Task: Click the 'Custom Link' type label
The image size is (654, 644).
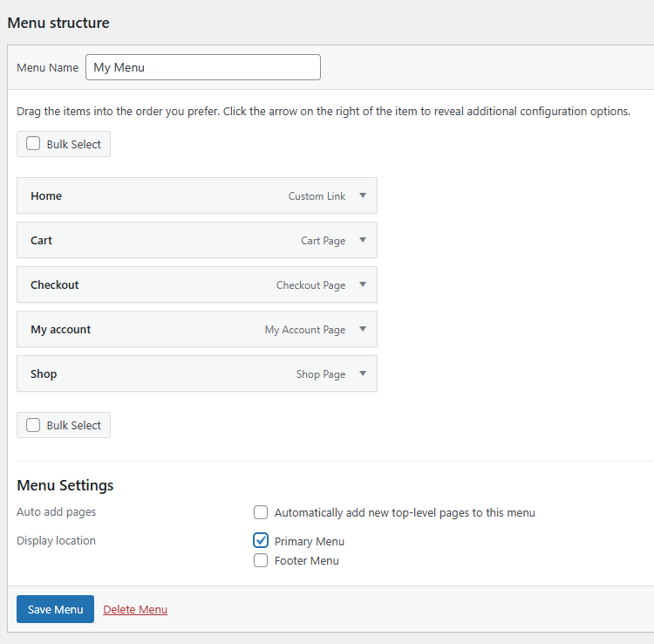Action: click(317, 196)
